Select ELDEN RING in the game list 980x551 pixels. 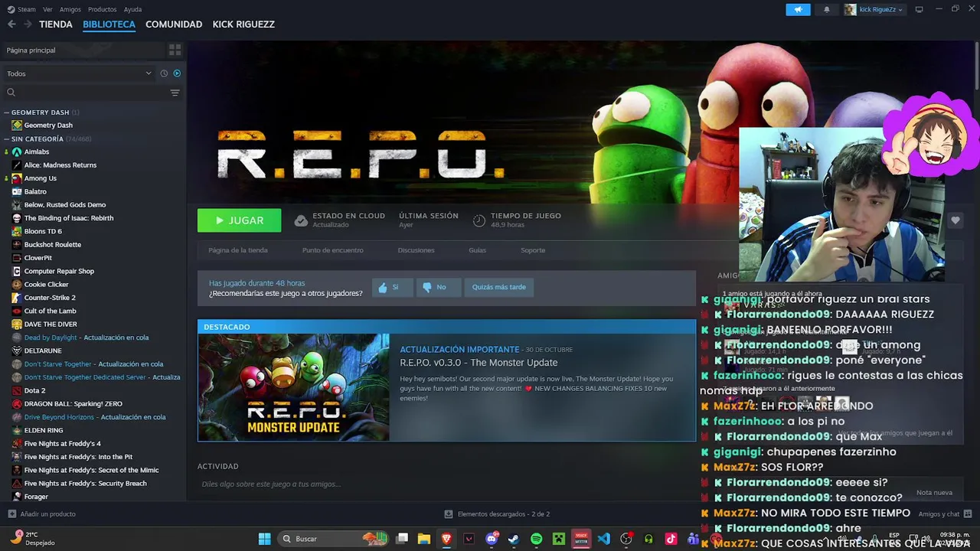point(44,430)
